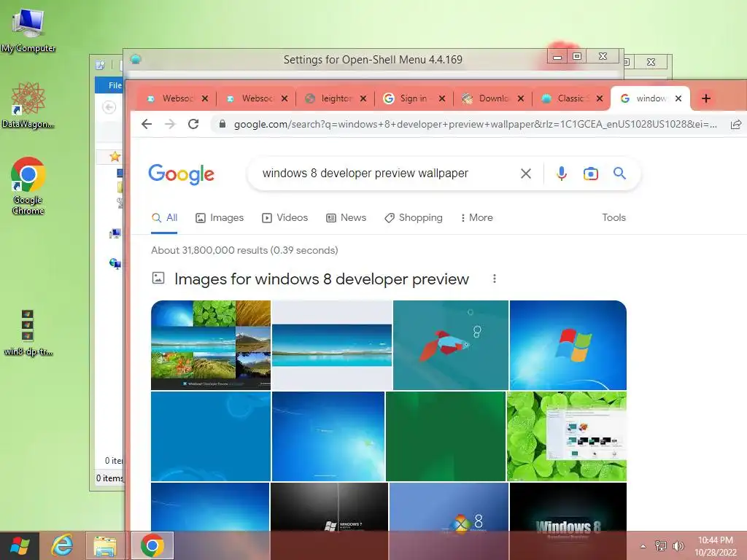The image size is (747, 560).
Task: Open Google Chrome desktop shortcut
Action: 28,186
